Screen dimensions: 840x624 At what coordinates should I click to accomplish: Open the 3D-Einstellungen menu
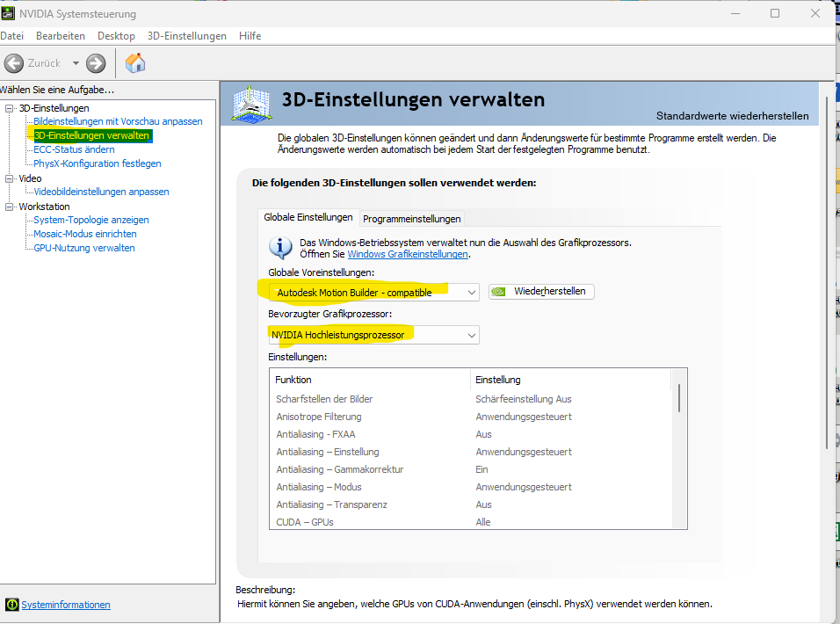coord(187,36)
